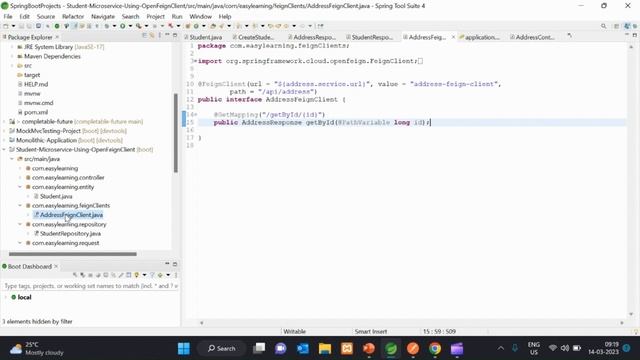Collapse the com.easylearning.repository package
640x360 pixels.
pos(20,224)
